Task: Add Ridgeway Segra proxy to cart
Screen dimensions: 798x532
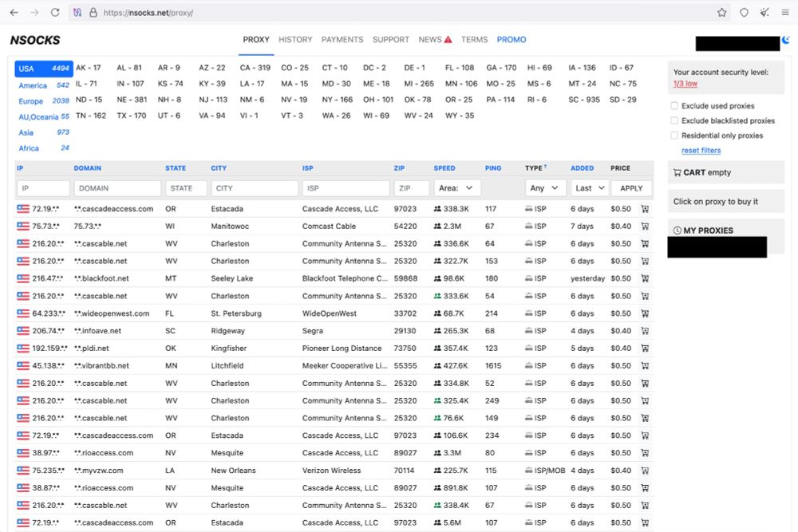Action: (x=645, y=331)
